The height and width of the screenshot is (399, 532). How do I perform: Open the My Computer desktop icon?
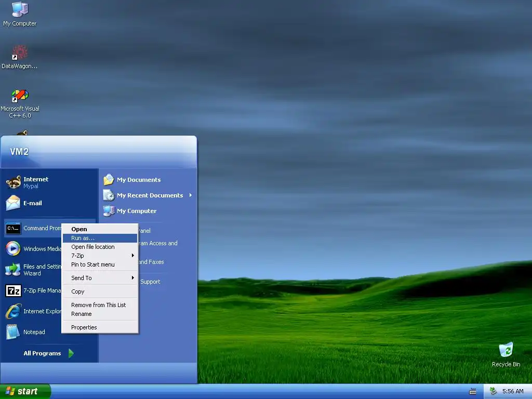tap(20, 9)
